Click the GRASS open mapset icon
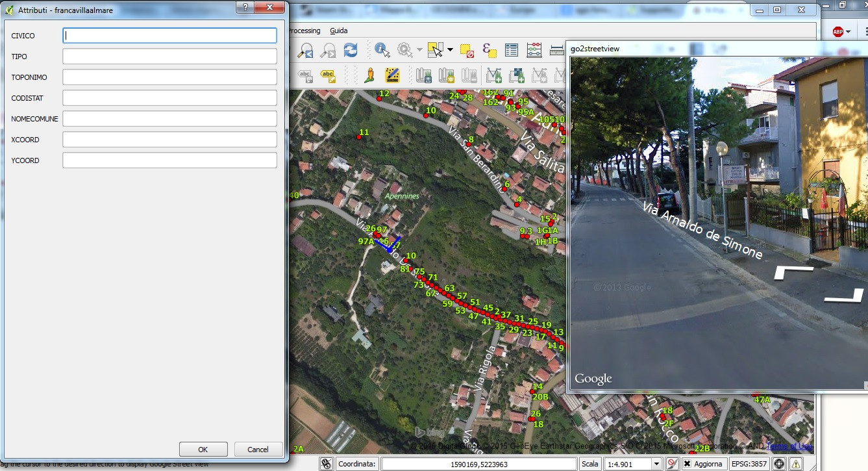The image size is (868, 471). click(x=424, y=75)
